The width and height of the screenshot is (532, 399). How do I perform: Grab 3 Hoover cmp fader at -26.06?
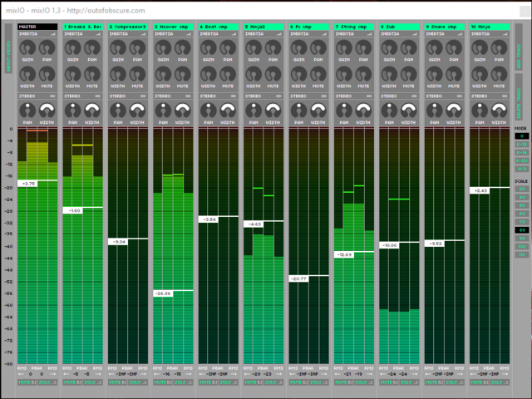tap(163, 293)
